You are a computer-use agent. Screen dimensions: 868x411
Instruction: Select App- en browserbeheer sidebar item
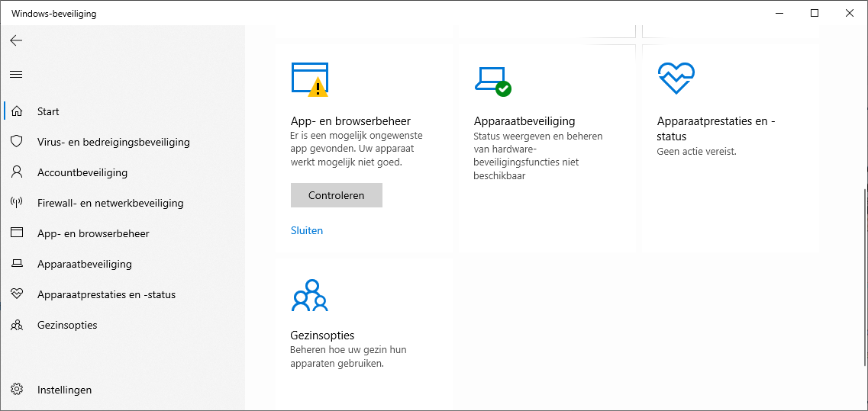[123, 233]
